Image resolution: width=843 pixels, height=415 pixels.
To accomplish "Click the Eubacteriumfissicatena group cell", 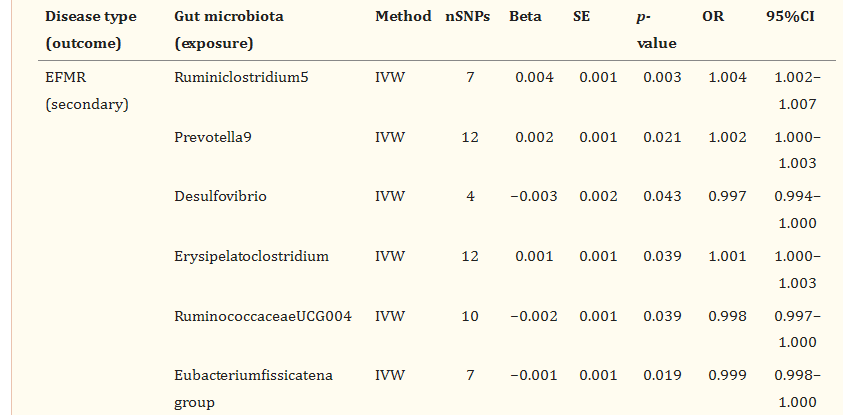I will tap(254, 388).
